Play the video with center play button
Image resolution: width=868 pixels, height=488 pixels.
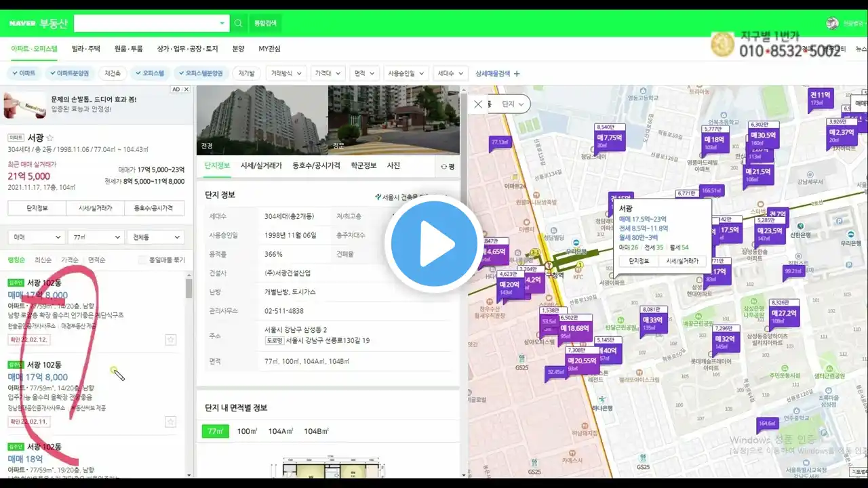[x=434, y=244]
